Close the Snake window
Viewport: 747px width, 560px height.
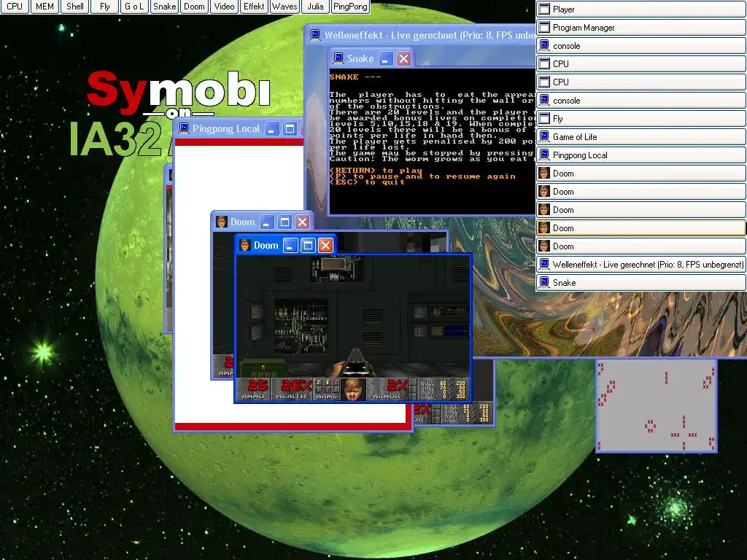pyautogui.click(x=403, y=58)
